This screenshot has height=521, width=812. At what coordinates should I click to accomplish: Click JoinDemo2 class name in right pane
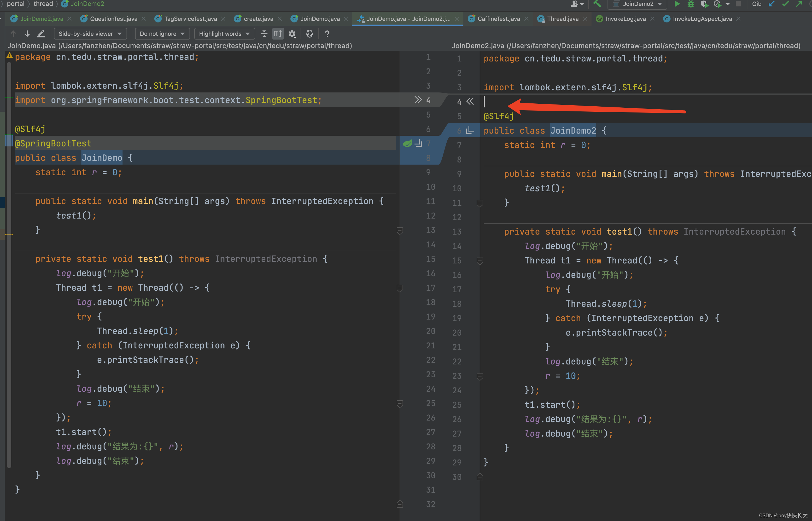pos(573,131)
